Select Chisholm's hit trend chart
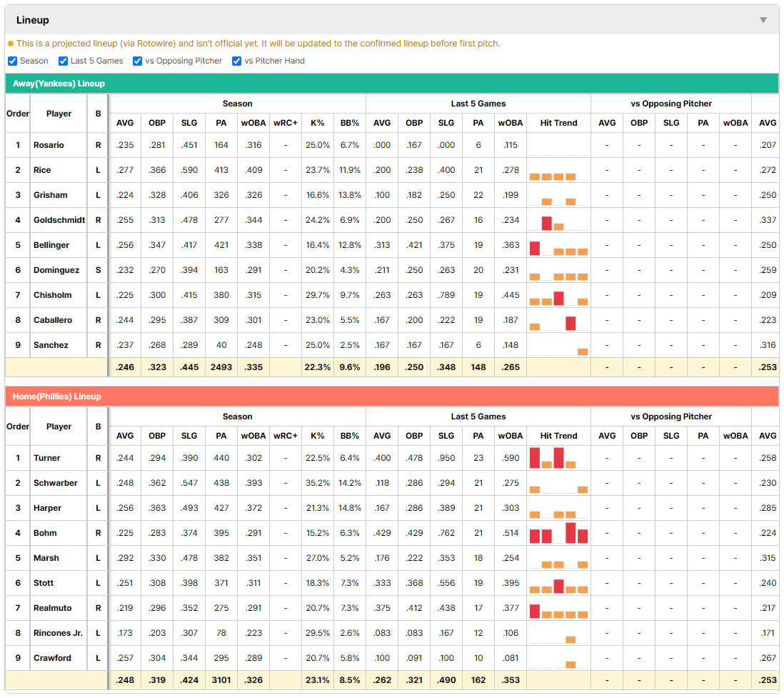This screenshot has width=784, height=698. (558, 295)
